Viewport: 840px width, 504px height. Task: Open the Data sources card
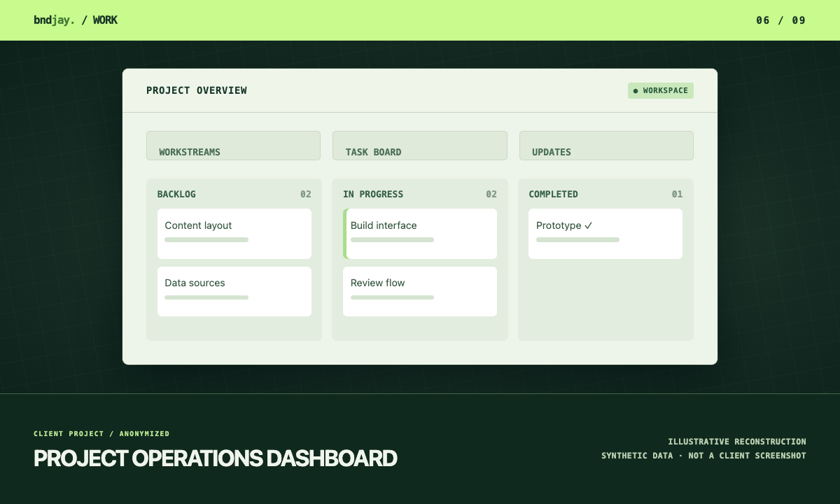[x=234, y=291]
